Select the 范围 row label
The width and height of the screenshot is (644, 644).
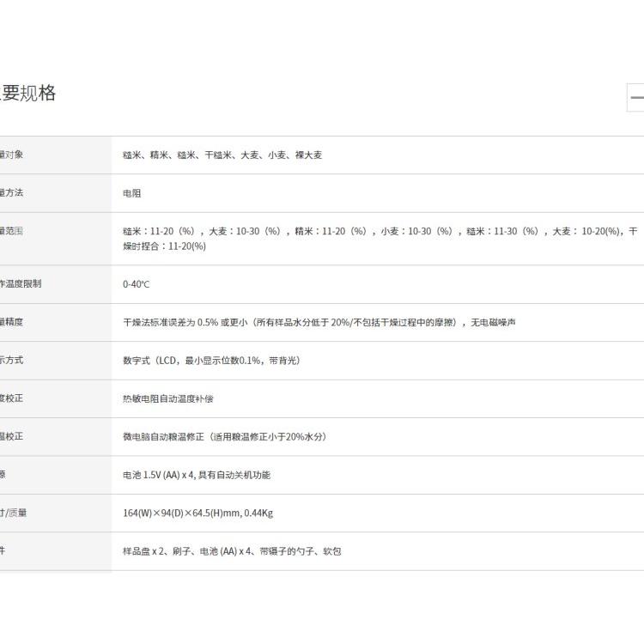(x=11, y=231)
